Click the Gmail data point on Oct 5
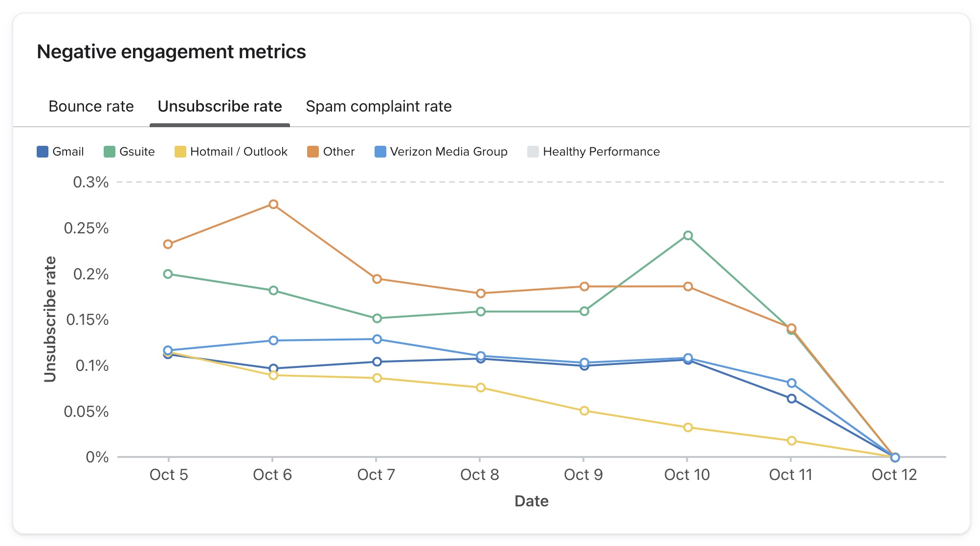The image size is (980, 546). click(168, 354)
